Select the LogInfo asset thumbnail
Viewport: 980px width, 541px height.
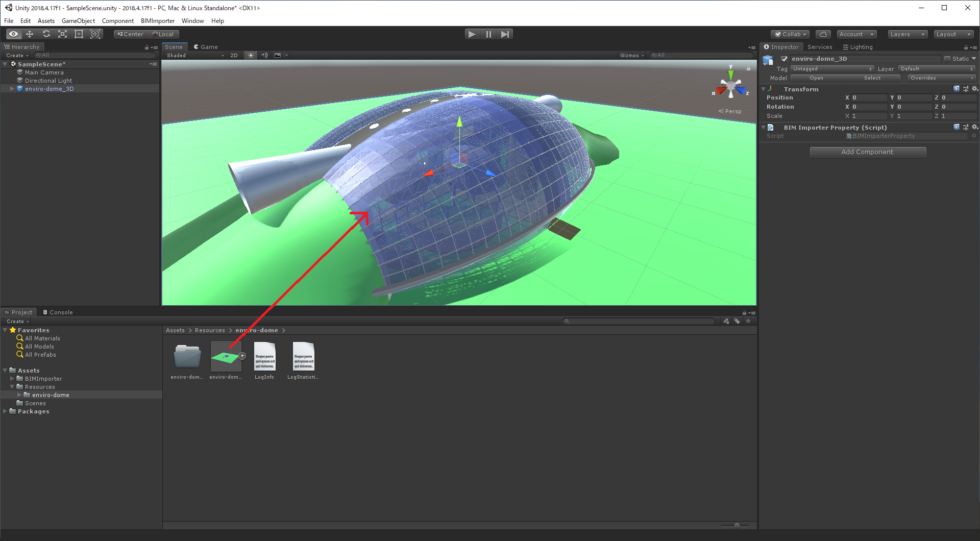click(x=264, y=356)
